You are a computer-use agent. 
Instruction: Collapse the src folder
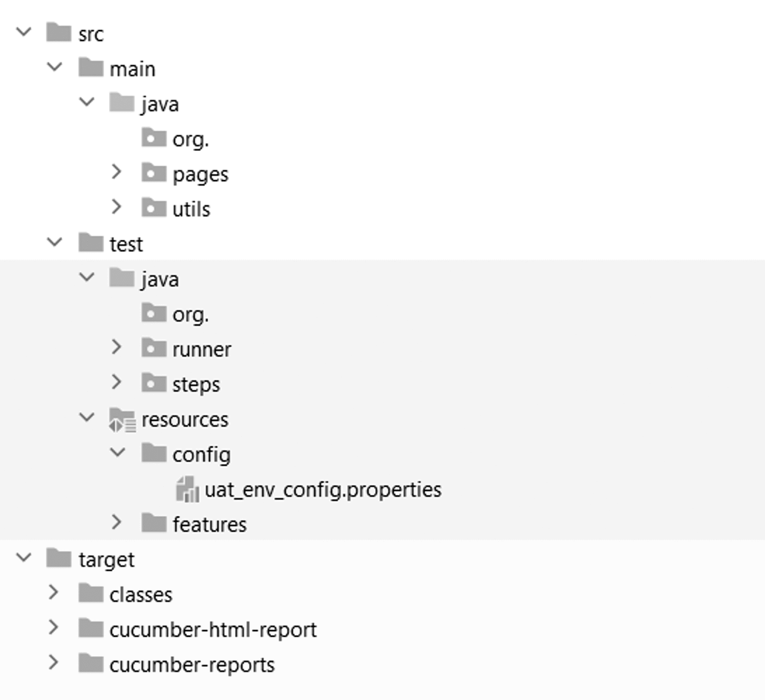point(24,32)
